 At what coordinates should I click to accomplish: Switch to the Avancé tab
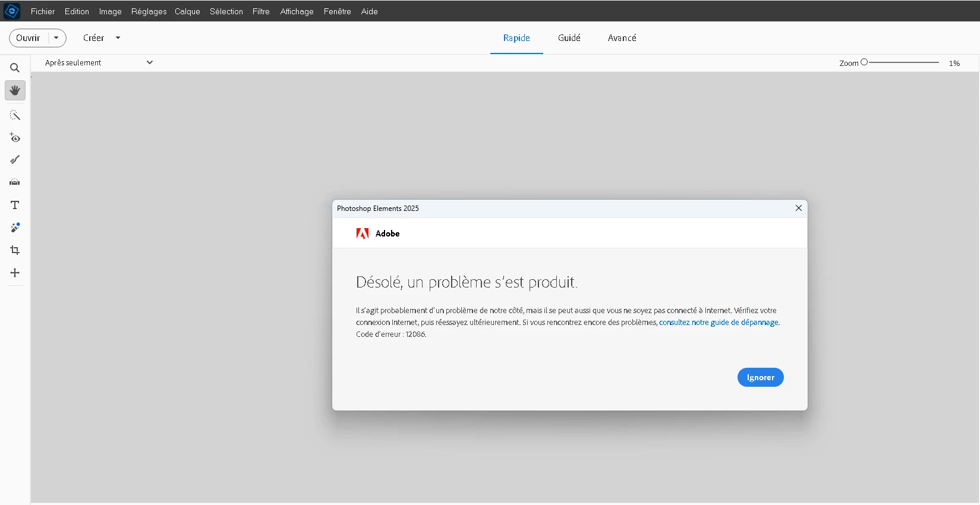point(622,38)
